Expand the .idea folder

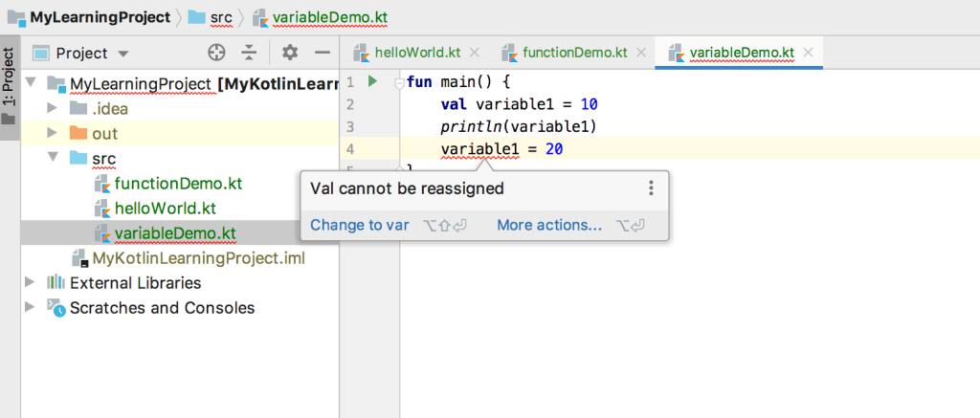click(x=52, y=109)
